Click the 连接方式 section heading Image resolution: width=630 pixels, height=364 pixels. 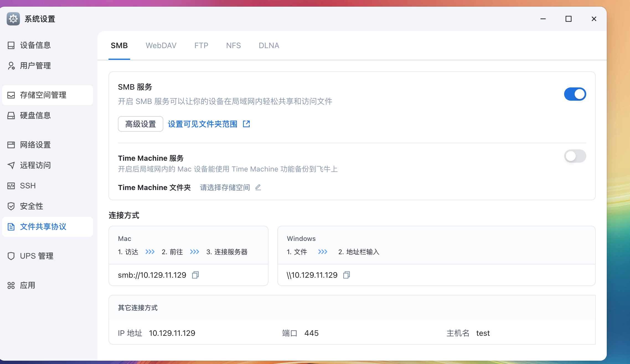124,215
